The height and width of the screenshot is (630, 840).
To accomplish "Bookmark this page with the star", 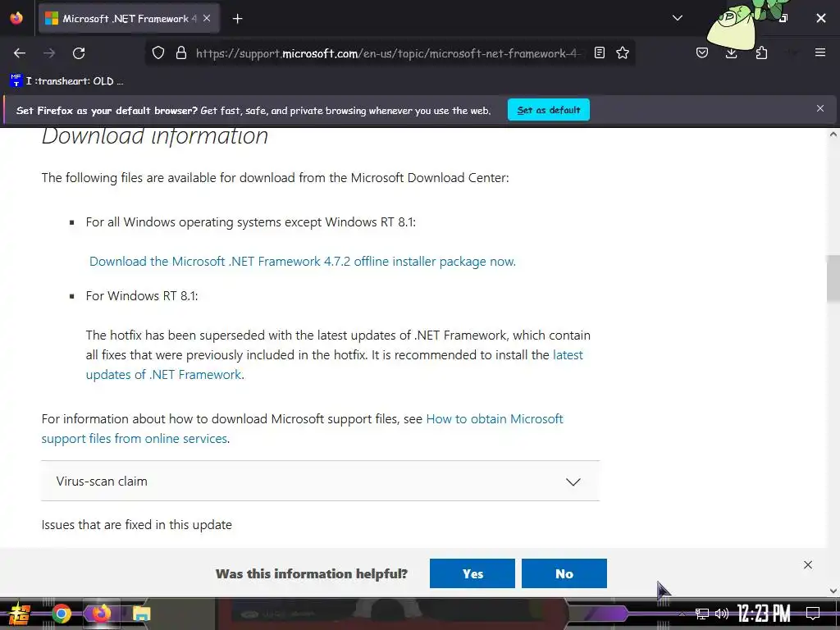I will pos(623,53).
